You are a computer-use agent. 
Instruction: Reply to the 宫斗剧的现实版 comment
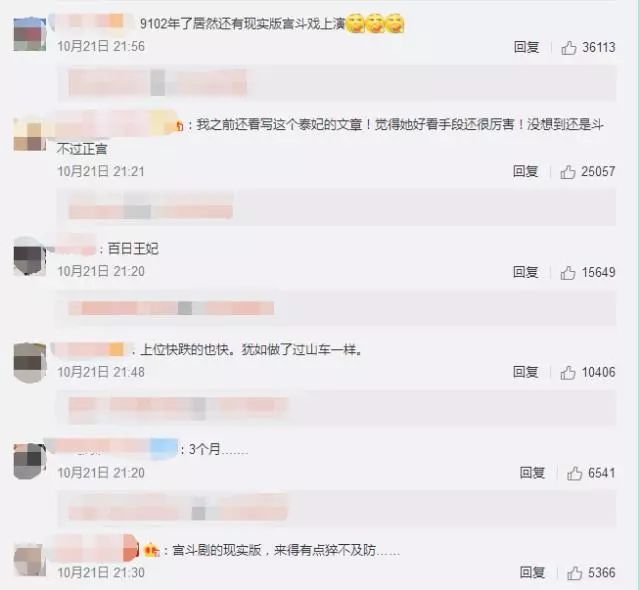(532, 572)
